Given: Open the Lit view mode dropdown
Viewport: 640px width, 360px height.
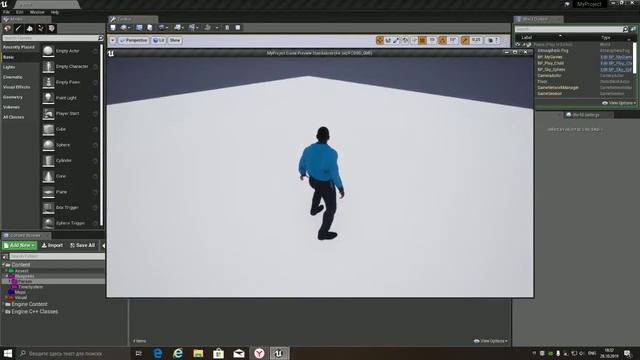Looking at the screenshot, I should tap(158, 40).
